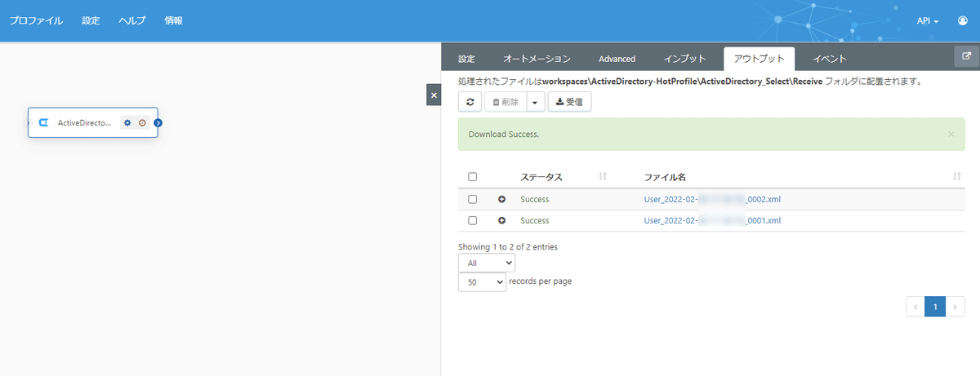Dismiss the Download Success alert

[951, 134]
